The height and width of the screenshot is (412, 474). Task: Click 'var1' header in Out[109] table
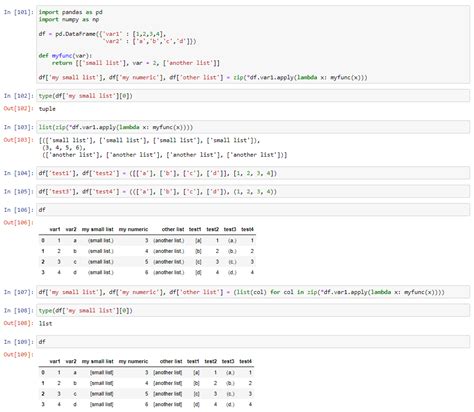(55, 361)
